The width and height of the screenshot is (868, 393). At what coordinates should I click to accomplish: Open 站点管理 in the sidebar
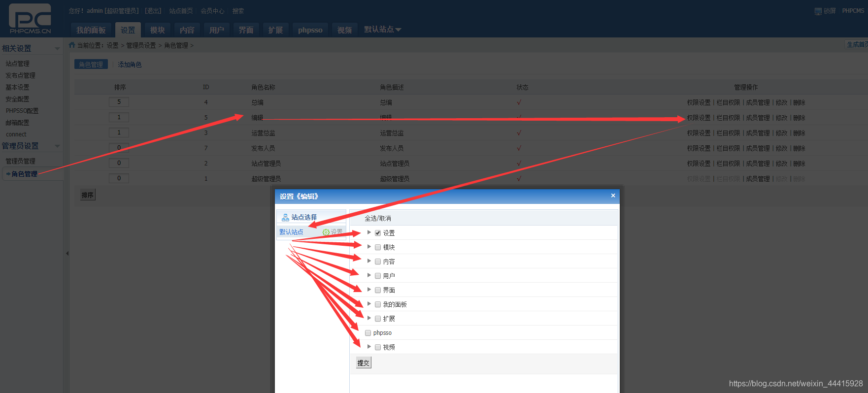tap(18, 64)
